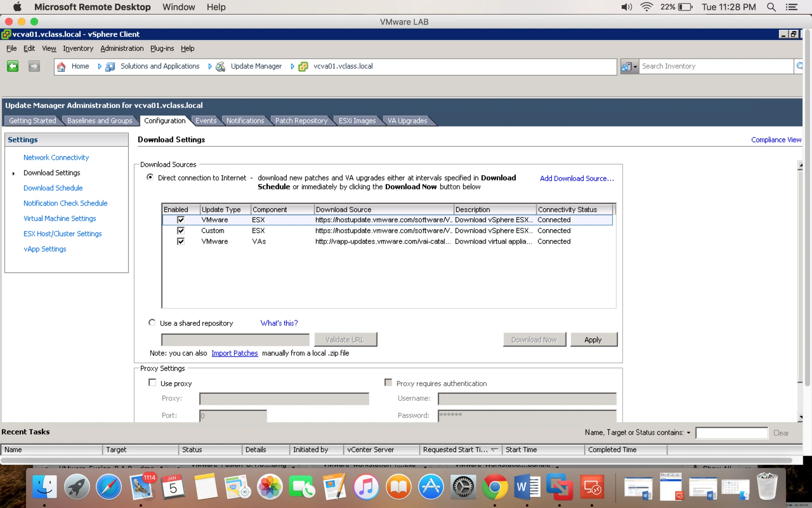Open VMware Fusion in the dock
This screenshot has width=812, height=508.
[559, 487]
